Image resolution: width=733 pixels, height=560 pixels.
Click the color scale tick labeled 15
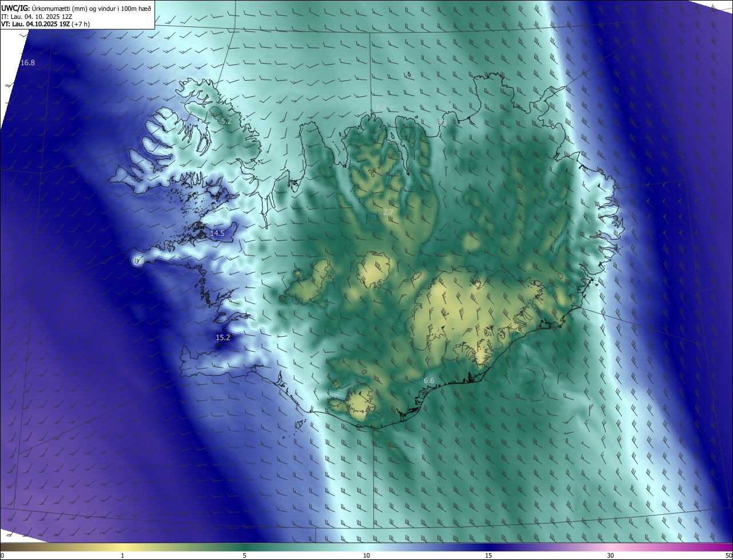[488, 555]
